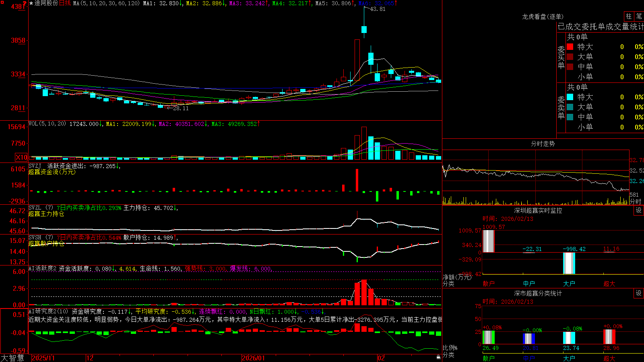
Task: Open the MA(5,10,20,30,60,120) indicator parameters
Action: (x=106, y=3)
